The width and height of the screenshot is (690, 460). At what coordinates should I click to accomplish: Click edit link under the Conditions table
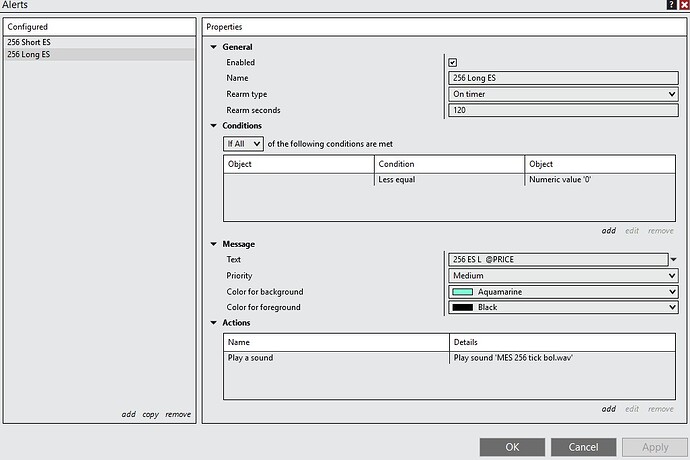(632, 231)
